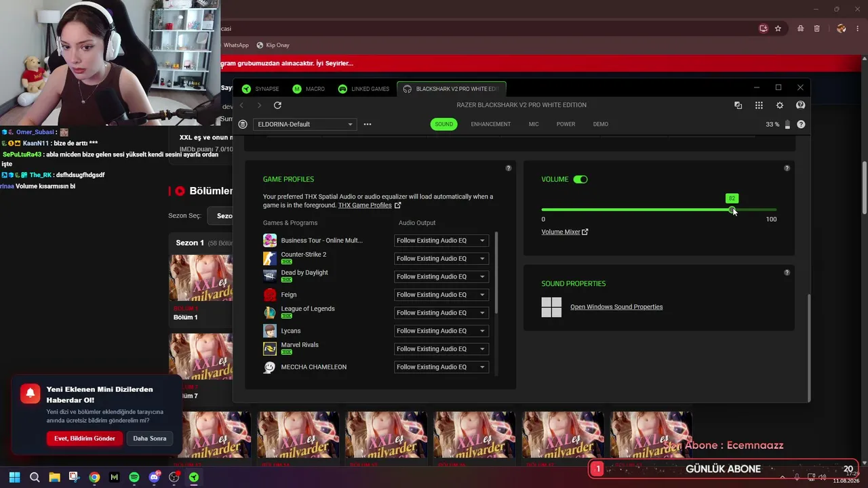Open Audio Output dropdown for Dead by Daylight
Screen dimensions: 868x488
[x=441, y=277]
